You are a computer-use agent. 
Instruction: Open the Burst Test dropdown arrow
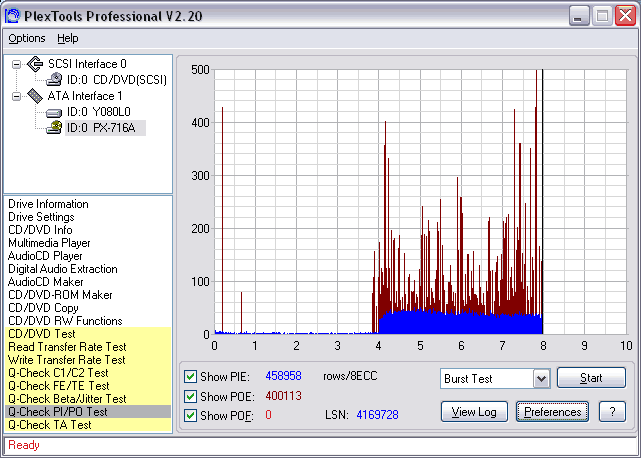[x=541, y=379]
